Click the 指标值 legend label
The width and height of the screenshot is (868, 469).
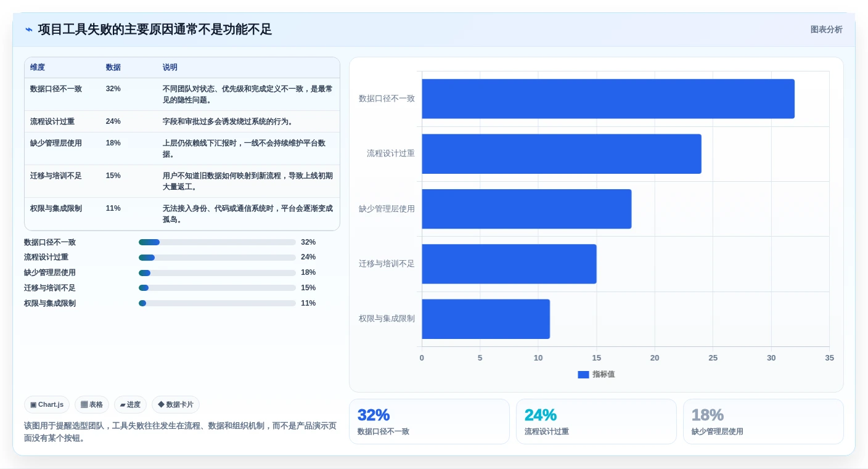coord(604,374)
